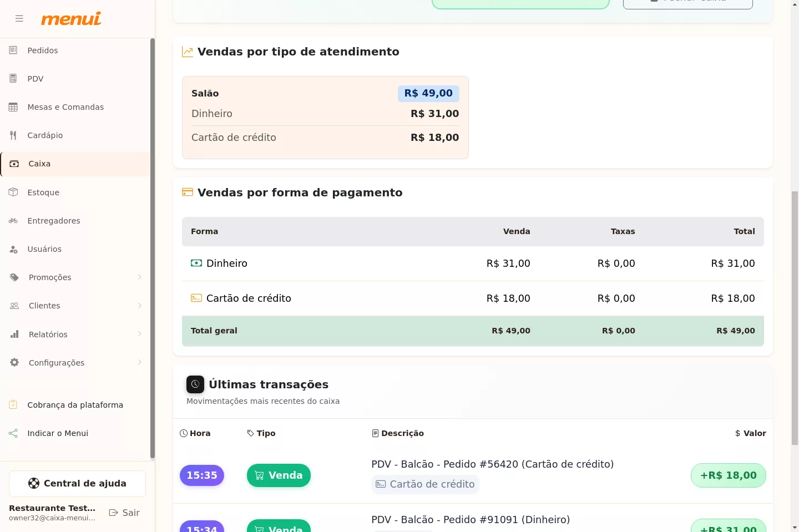Click the Total geral row label

tap(214, 331)
